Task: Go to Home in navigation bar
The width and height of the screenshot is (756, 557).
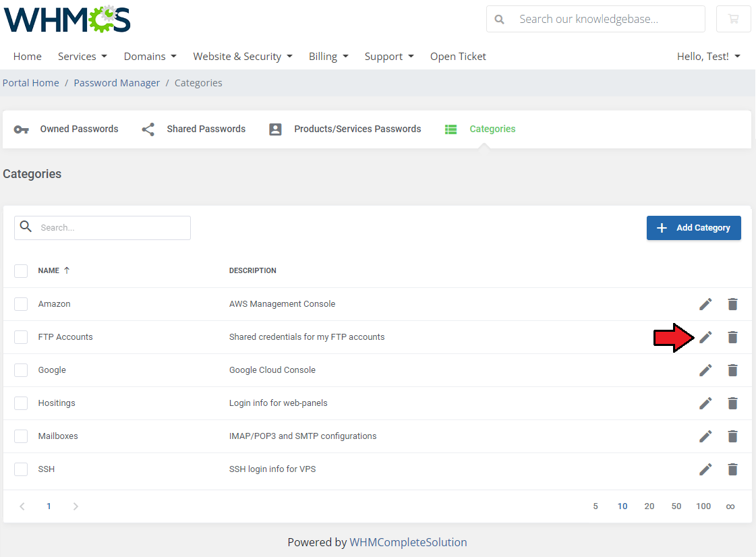Action: pyautogui.click(x=28, y=57)
